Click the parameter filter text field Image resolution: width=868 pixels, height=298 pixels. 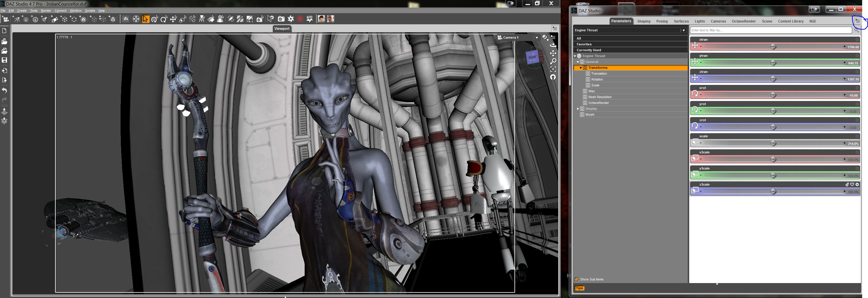tap(770, 30)
